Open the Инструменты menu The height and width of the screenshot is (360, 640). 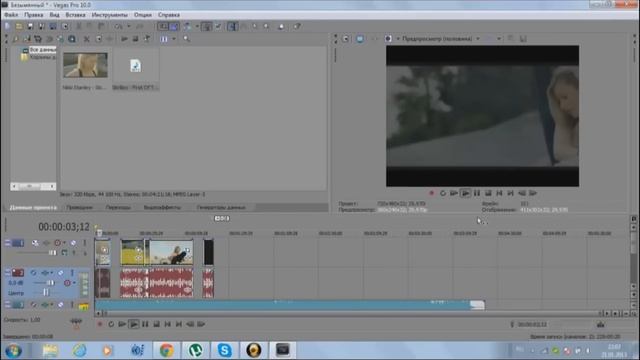109,15
